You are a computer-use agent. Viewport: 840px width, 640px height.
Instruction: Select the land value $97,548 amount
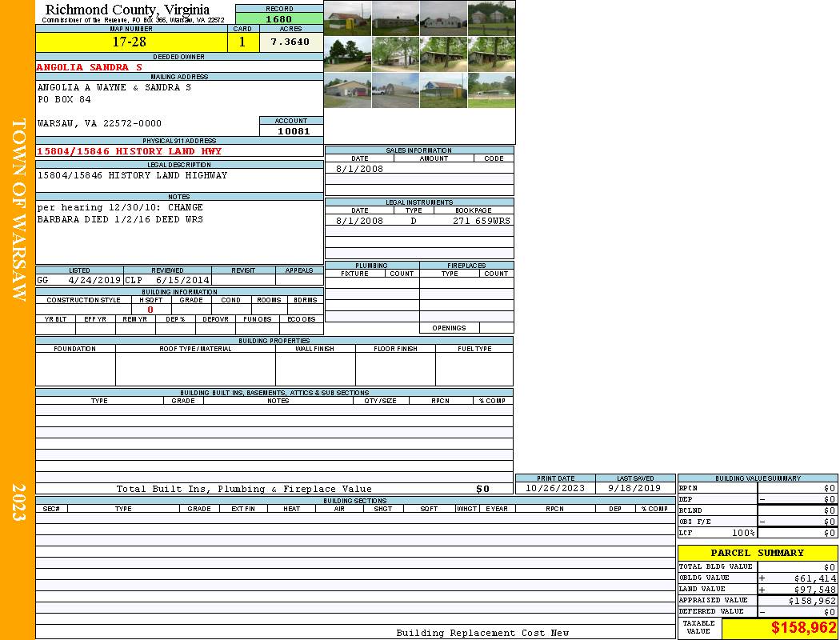click(801, 590)
